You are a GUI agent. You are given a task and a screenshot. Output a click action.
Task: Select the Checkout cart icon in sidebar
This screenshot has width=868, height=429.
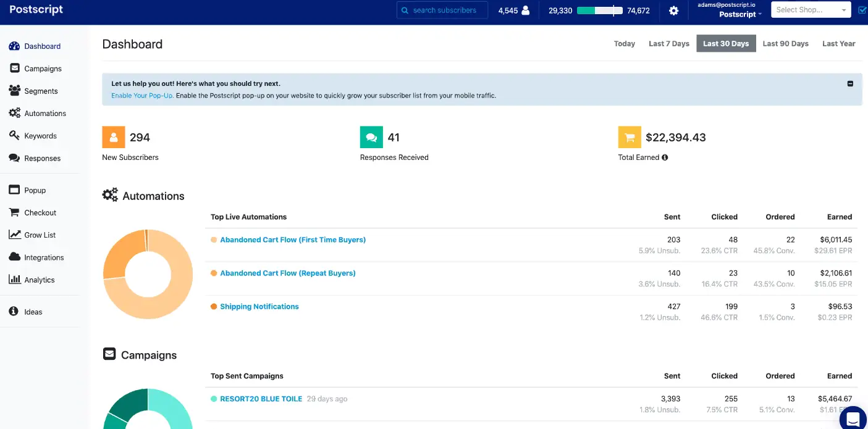pyautogui.click(x=14, y=212)
